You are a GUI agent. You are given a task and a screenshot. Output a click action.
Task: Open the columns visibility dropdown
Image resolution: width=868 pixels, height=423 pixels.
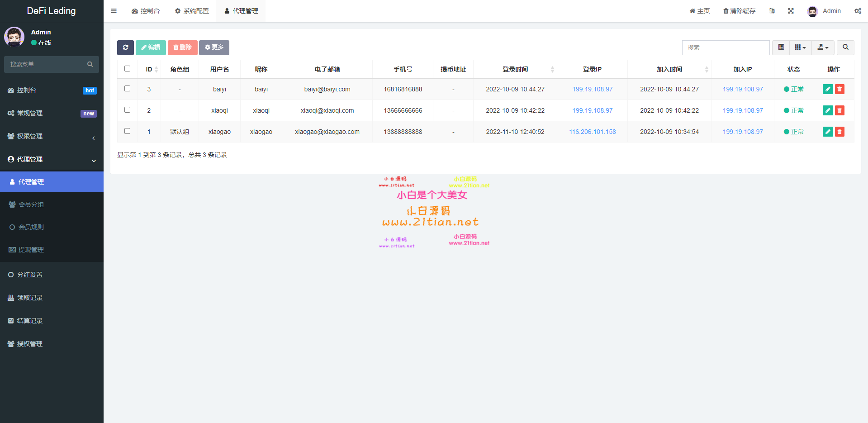(x=800, y=48)
